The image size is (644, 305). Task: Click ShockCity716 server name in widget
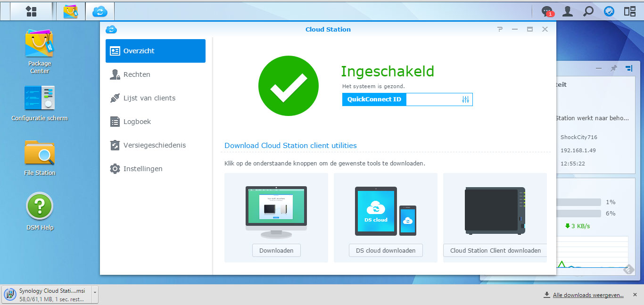click(x=579, y=137)
